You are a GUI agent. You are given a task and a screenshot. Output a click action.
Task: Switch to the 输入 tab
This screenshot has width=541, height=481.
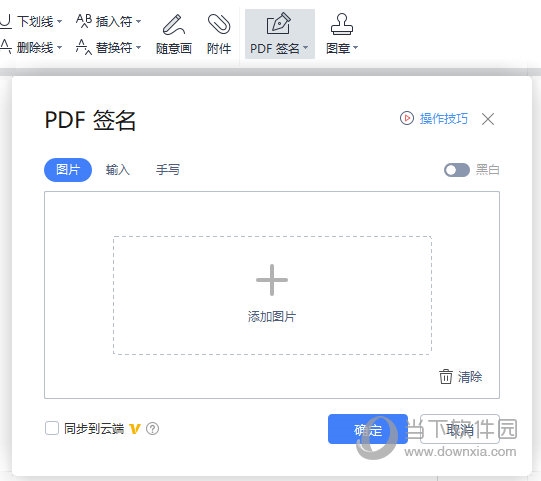[117, 170]
